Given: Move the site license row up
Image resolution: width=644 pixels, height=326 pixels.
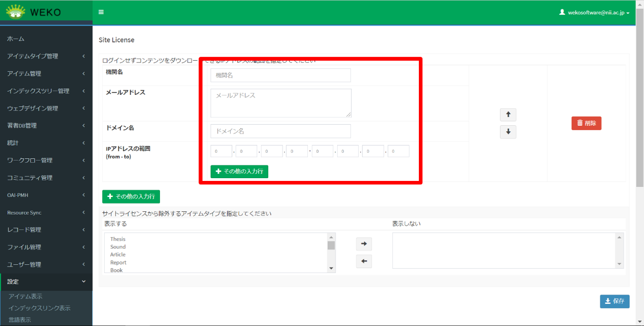Looking at the screenshot, I should point(508,115).
